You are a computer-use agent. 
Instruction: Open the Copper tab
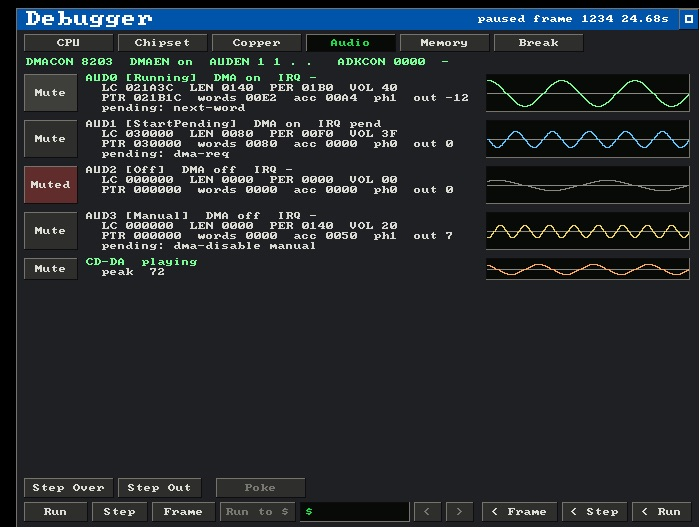(x=256, y=43)
